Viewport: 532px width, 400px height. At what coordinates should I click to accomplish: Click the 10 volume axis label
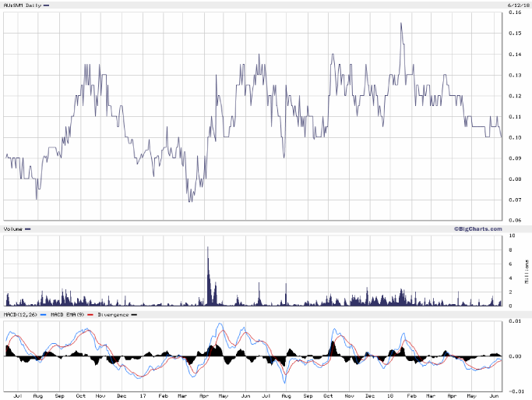point(512,235)
